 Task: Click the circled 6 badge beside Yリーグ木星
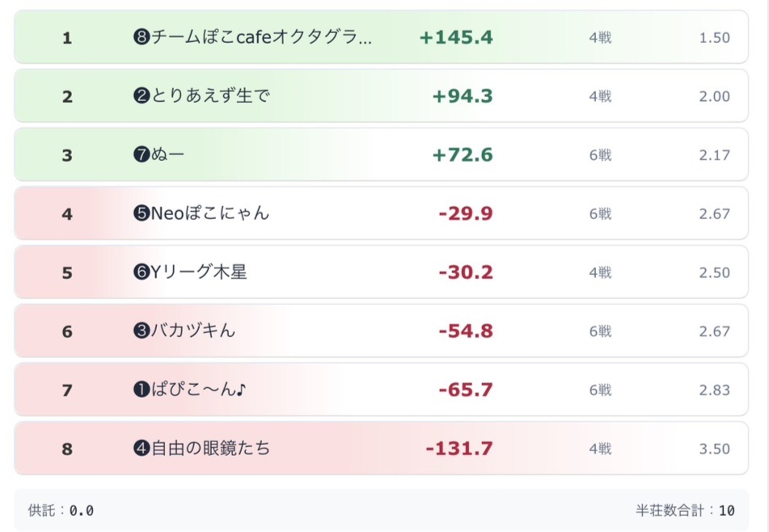[142, 272]
